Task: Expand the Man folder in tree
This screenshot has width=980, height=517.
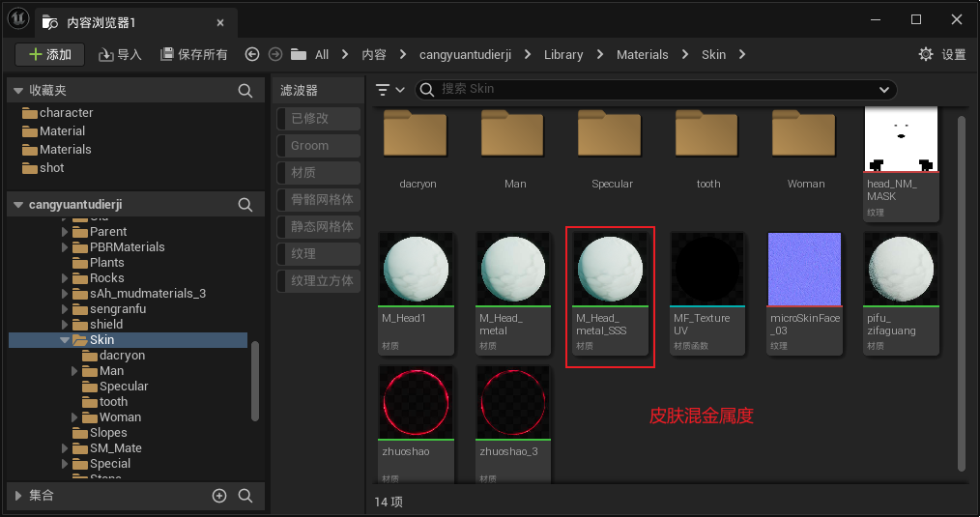Action: coord(74,371)
